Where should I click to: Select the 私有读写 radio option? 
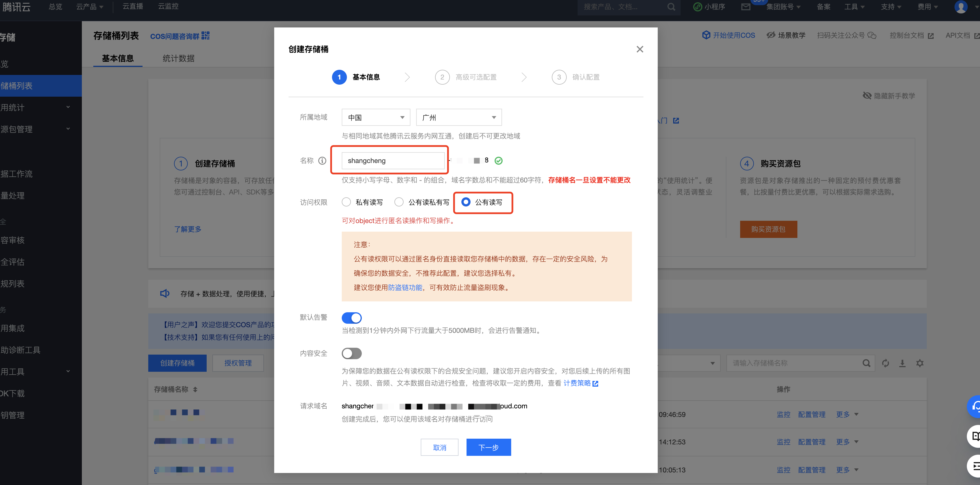tap(346, 202)
